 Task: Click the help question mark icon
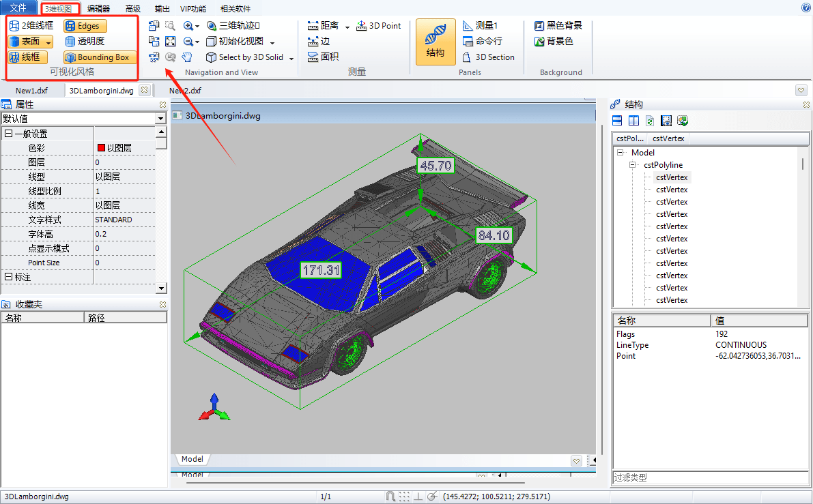805,8
